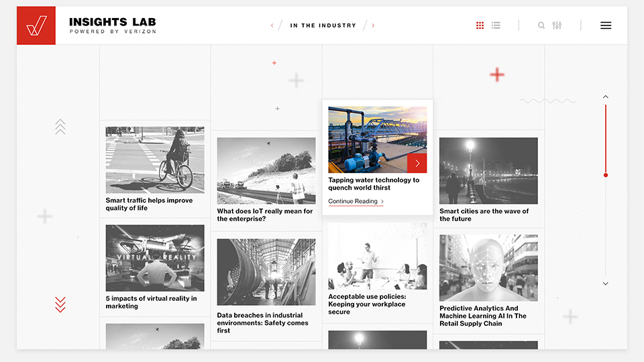Viewport: 644px width, 362px height.
Task: Click red arrow button on water technology image
Action: pyautogui.click(x=417, y=163)
